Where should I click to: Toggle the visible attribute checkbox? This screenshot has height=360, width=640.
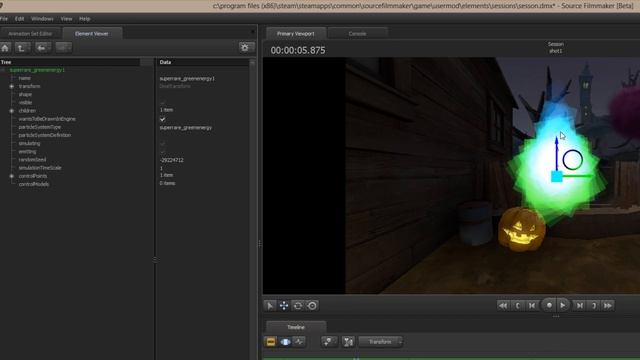pyautogui.click(x=162, y=103)
